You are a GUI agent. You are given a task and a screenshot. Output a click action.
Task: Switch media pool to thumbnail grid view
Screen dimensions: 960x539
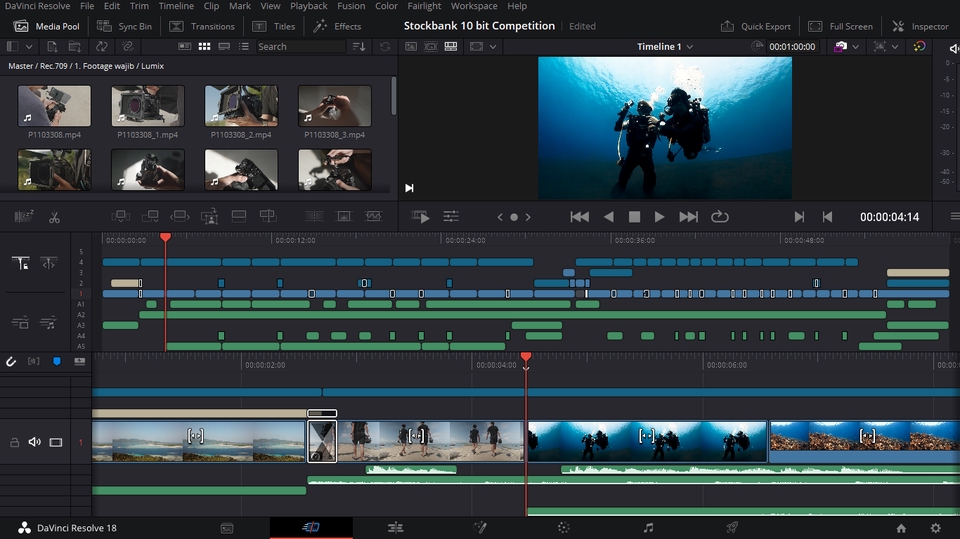pyautogui.click(x=204, y=47)
